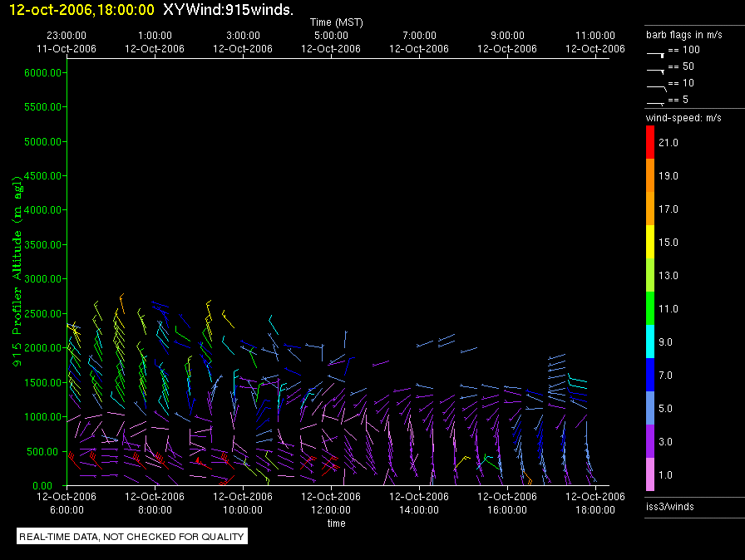745x560 pixels.
Task: Click the real-time data quality notice
Action: click(131, 537)
